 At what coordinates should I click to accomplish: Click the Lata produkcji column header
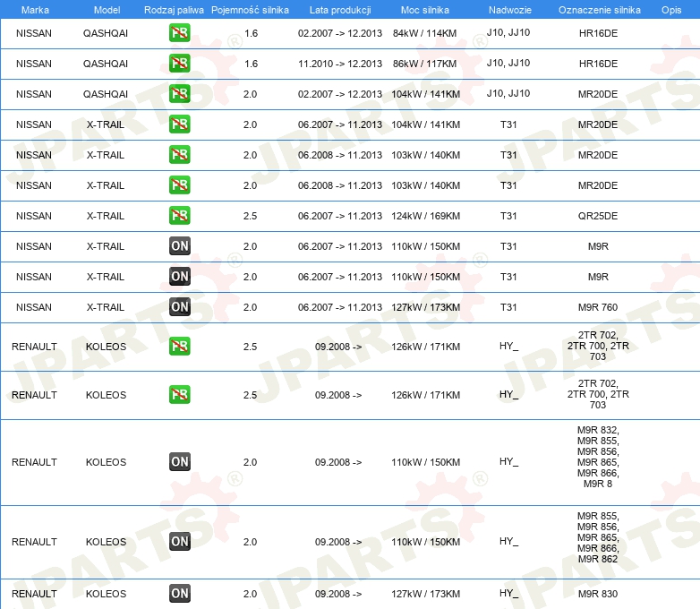coord(340,10)
